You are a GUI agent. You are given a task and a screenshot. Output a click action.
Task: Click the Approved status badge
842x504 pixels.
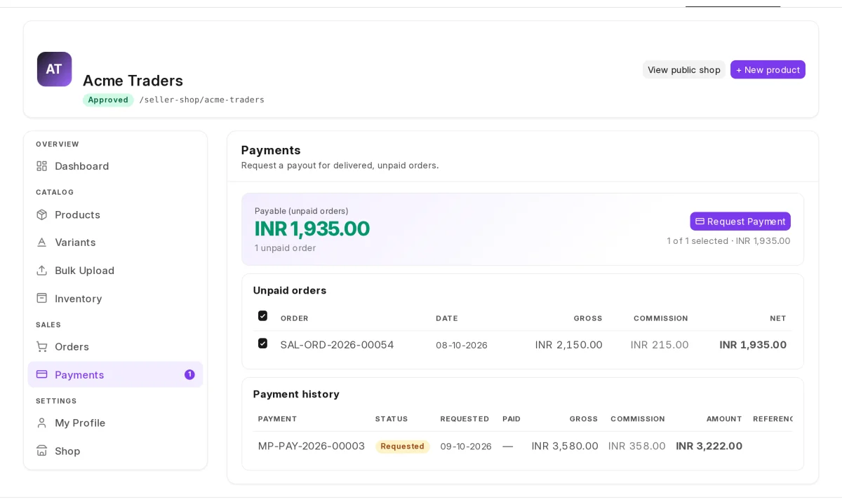[108, 100]
